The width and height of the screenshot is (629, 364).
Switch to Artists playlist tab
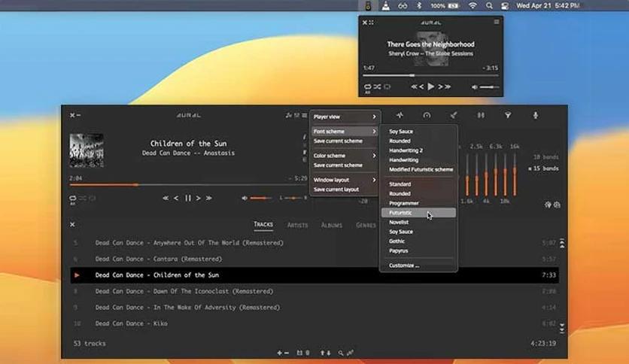point(297,225)
